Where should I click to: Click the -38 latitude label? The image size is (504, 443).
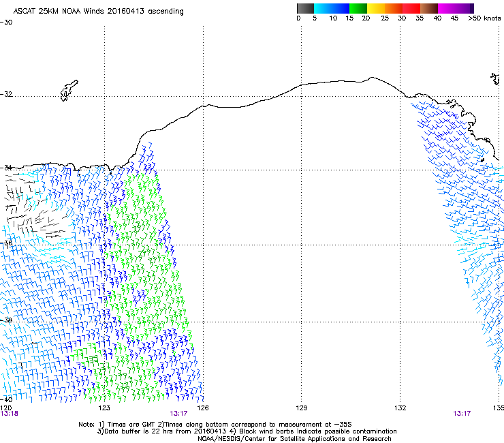click(6, 320)
